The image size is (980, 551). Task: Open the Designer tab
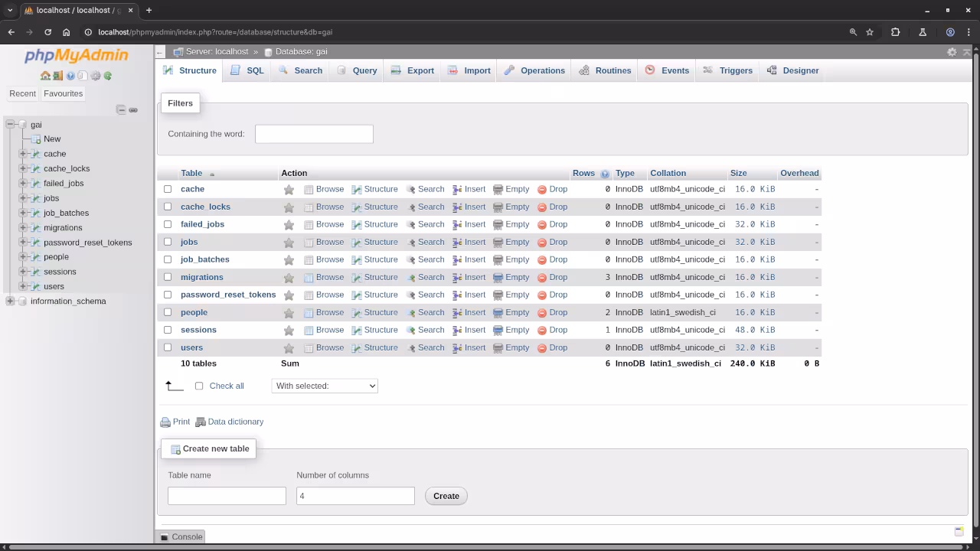click(792, 70)
